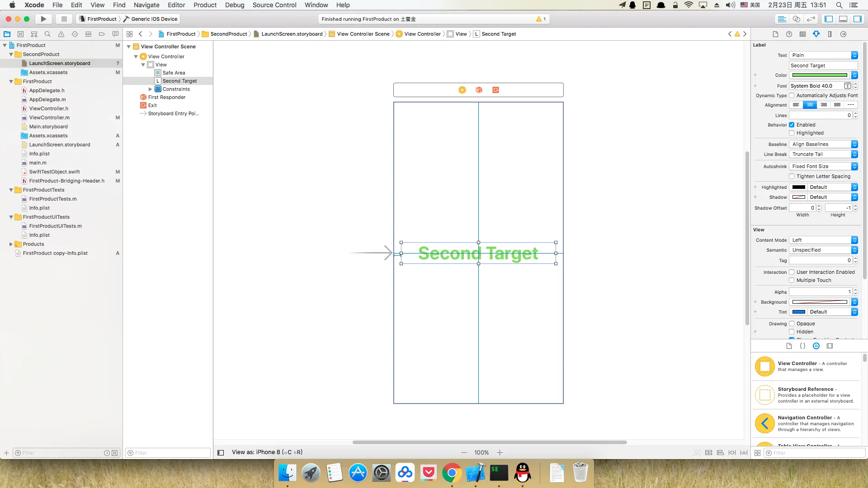The width and height of the screenshot is (868, 488).
Task: Open the Size inspector ruler icon
Action: click(x=830, y=34)
